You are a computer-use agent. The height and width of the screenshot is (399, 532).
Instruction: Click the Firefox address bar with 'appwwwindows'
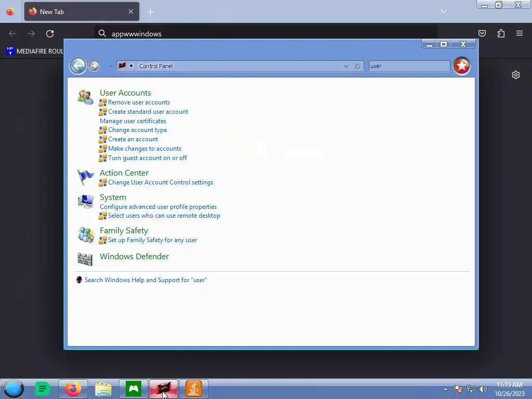tap(265, 34)
